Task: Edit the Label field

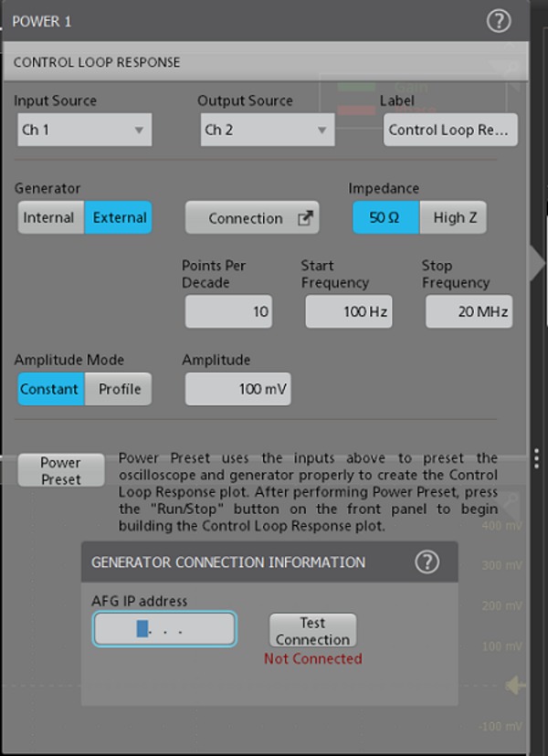Action: pyautogui.click(x=450, y=130)
